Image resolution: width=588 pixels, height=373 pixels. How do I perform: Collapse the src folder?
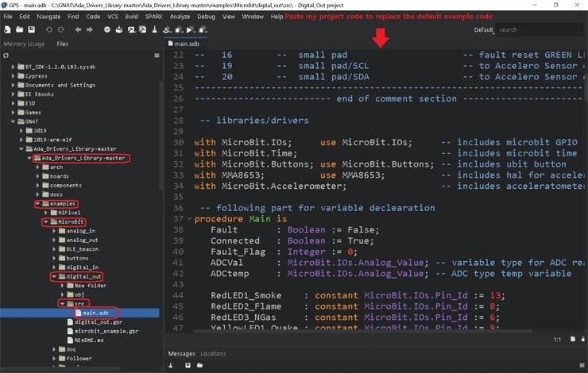tap(61, 303)
